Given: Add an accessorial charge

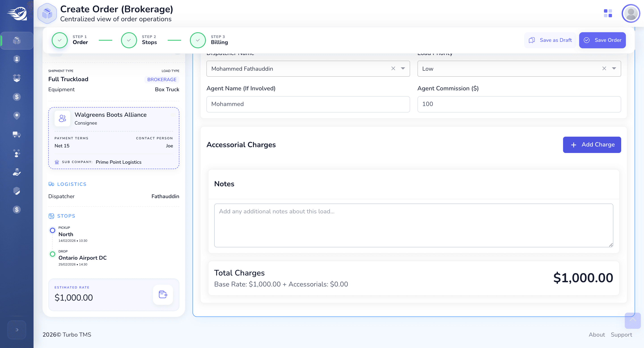Looking at the screenshot, I should point(592,145).
